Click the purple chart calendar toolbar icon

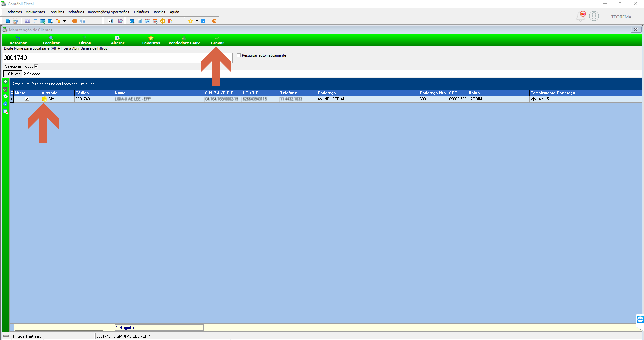120,21
